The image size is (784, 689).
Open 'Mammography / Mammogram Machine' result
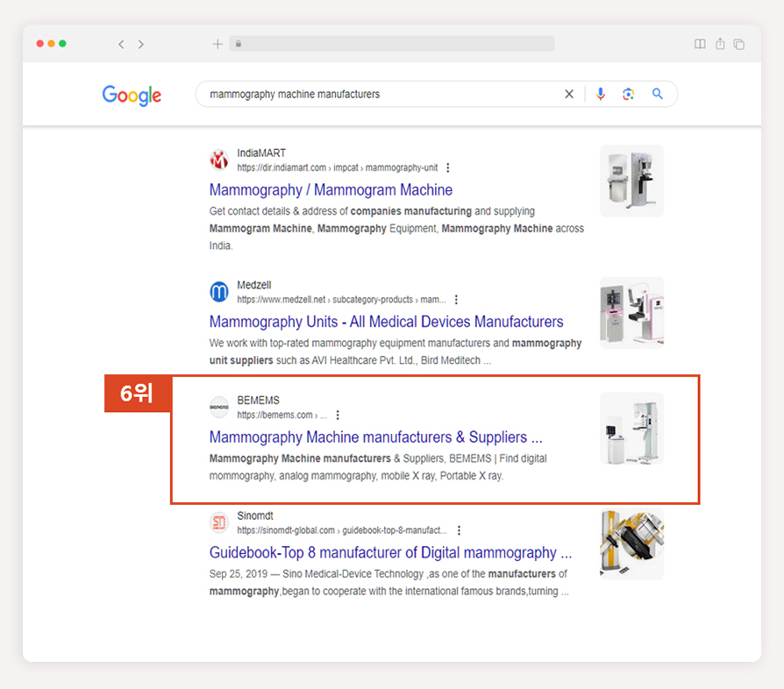331,190
